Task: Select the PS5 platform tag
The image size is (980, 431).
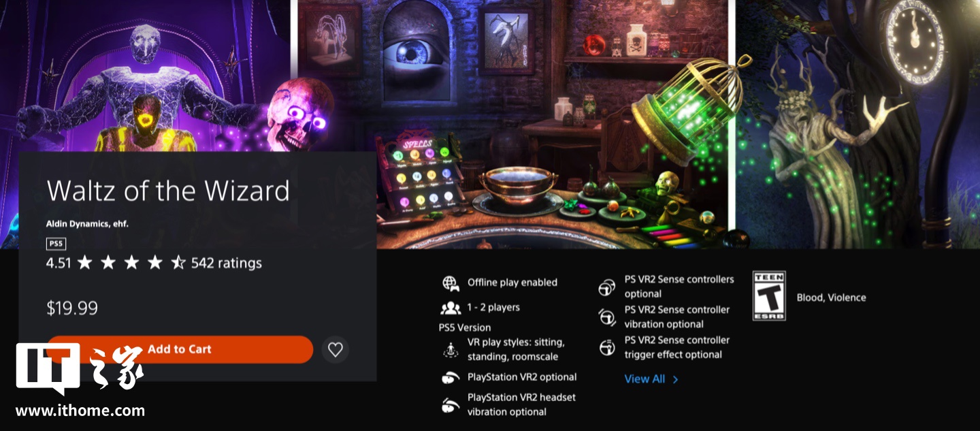Action: (x=56, y=244)
